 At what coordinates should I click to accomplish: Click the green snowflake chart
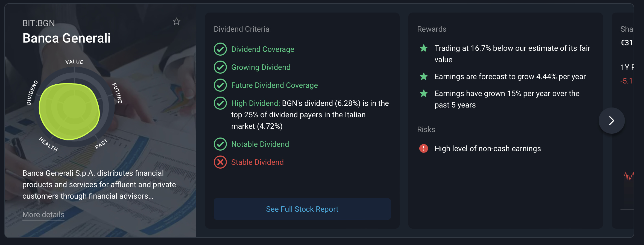(x=69, y=111)
